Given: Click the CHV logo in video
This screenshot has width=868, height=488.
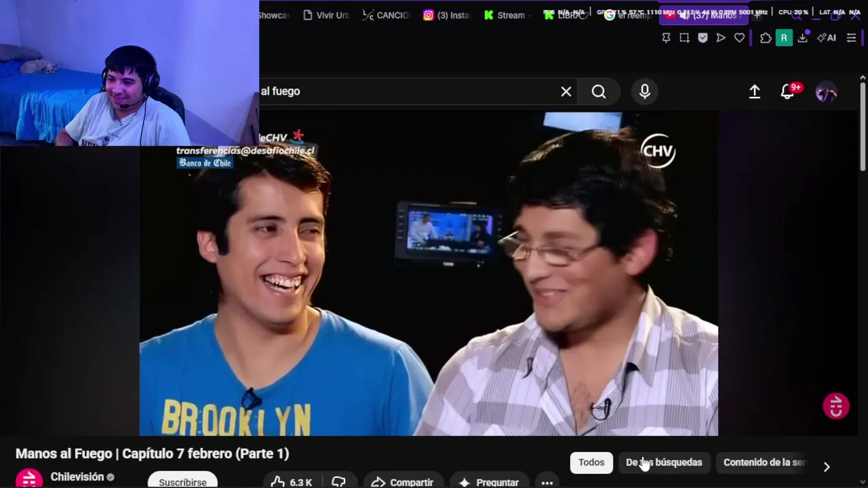Looking at the screenshot, I should pyautogui.click(x=658, y=150).
